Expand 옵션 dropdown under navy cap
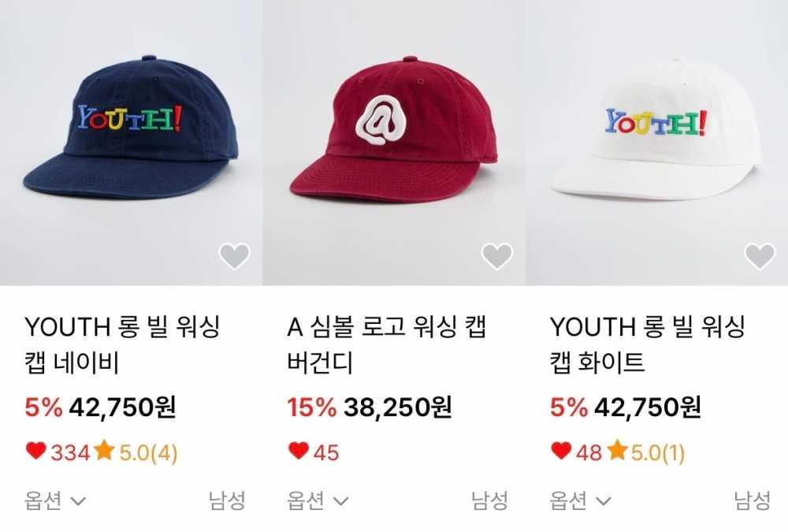788x532 pixels. 55,500
